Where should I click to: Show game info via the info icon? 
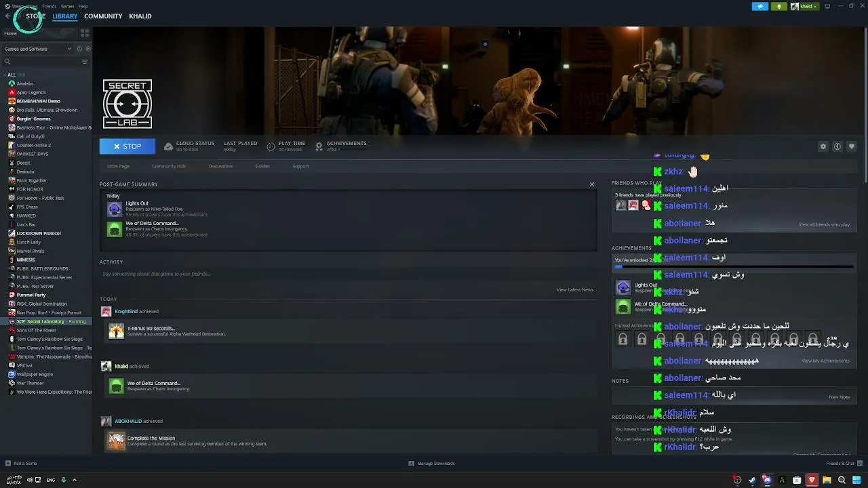(x=837, y=146)
